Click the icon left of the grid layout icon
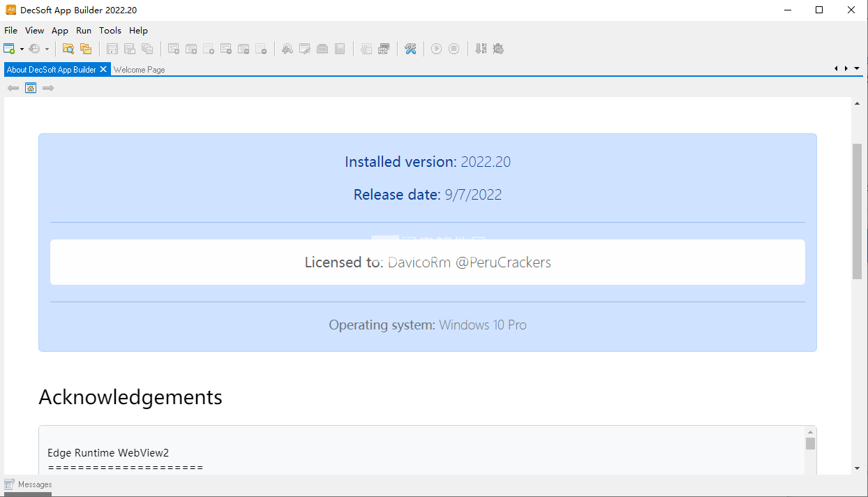The width and height of the screenshot is (868, 497). (x=366, y=49)
